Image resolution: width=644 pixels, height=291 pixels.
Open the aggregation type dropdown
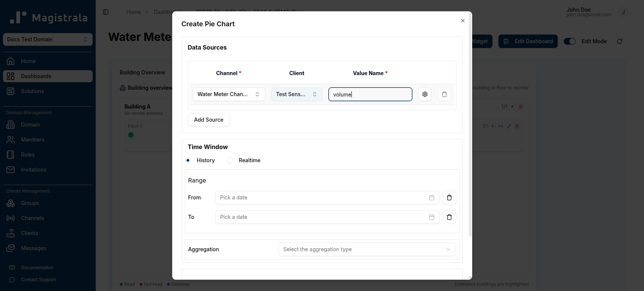pos(367,249)
